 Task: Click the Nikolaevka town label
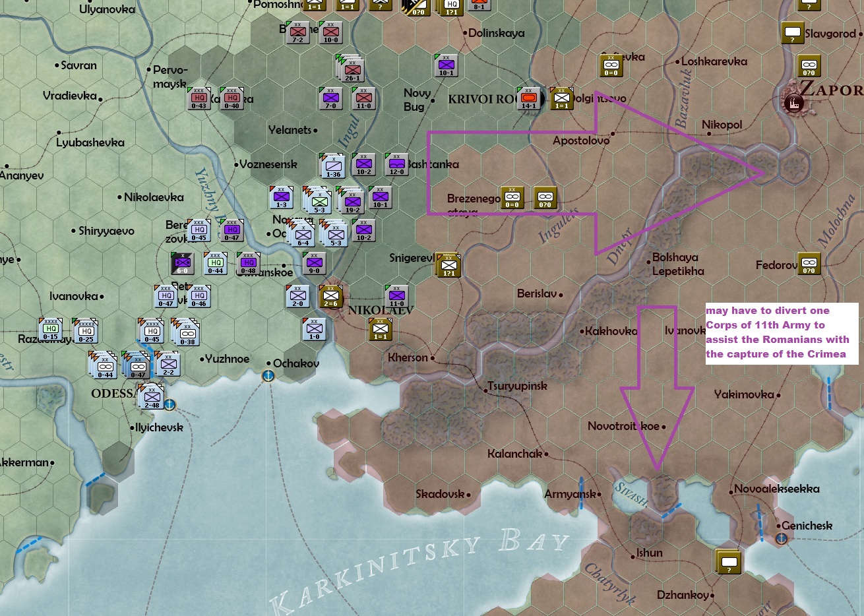point(154,197)
